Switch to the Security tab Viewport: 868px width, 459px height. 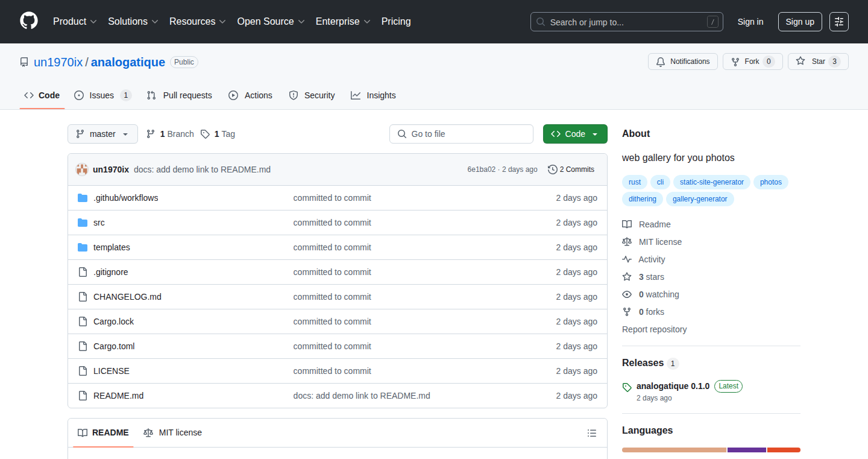point(312,95)
